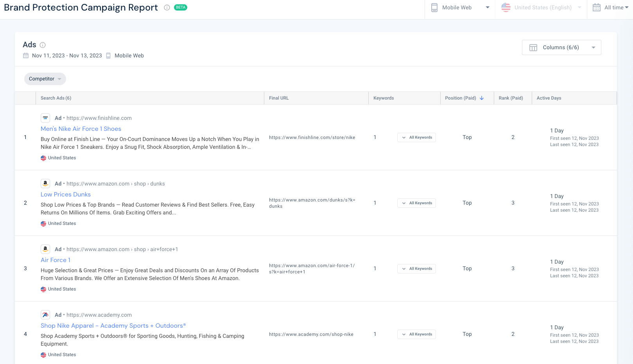Click the Amazon favicon on Low Prices Dunks ad

45,184
